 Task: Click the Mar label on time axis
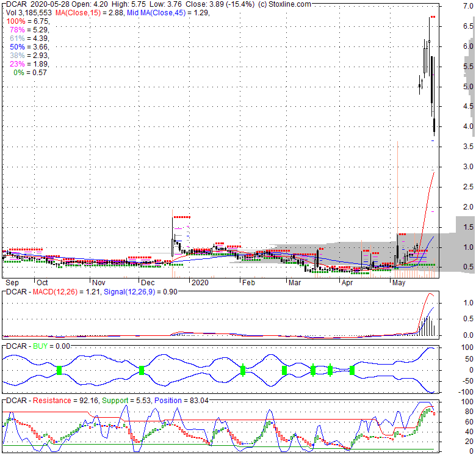295,283
